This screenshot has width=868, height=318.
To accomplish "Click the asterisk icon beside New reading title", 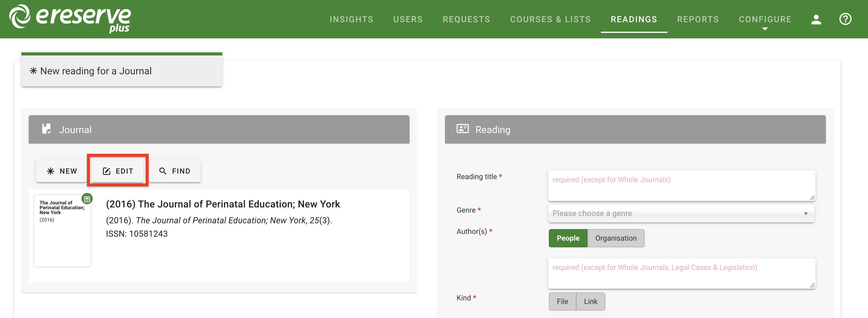I will 34,71.
